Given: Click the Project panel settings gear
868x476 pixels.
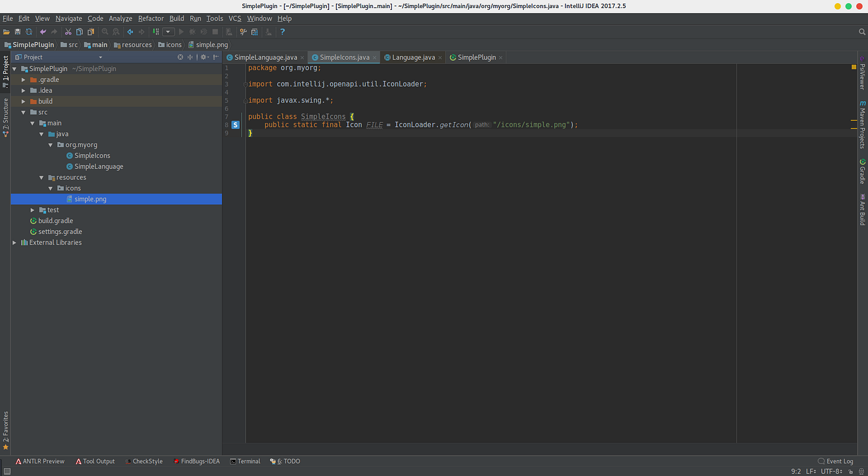Looking at the screenshot, I should pos(203,56).
